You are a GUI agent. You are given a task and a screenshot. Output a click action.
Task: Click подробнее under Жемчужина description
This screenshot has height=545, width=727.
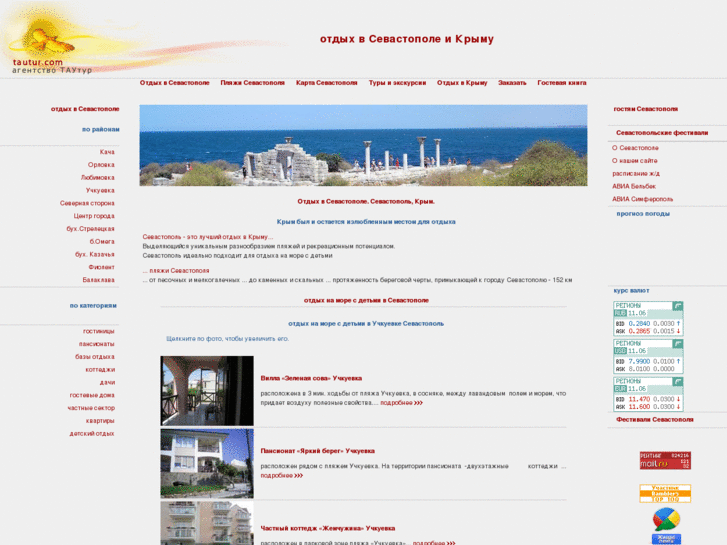(434, 542)
